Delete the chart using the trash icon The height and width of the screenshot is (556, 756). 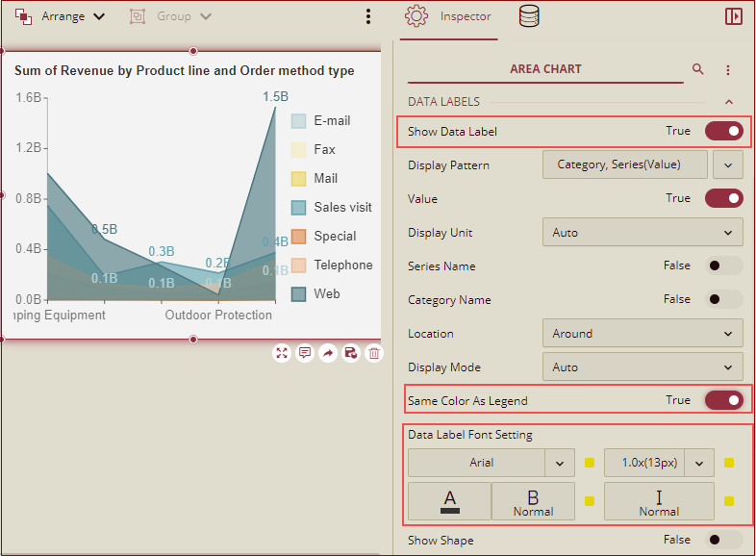click(375, 353)
